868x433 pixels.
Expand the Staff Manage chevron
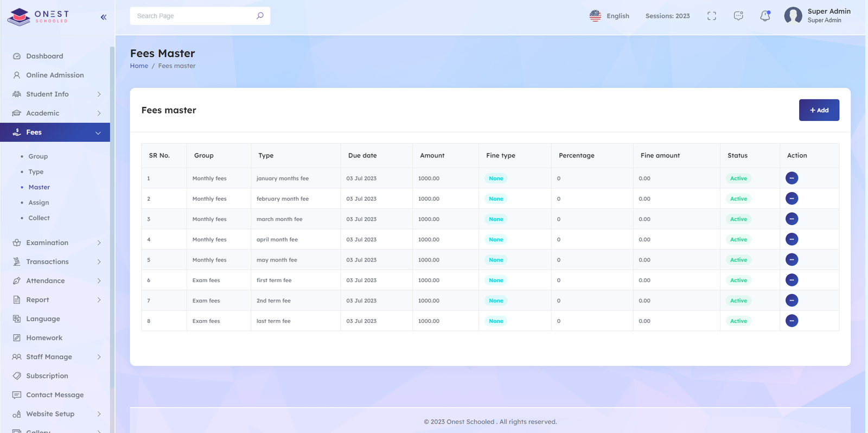[99, 356]
